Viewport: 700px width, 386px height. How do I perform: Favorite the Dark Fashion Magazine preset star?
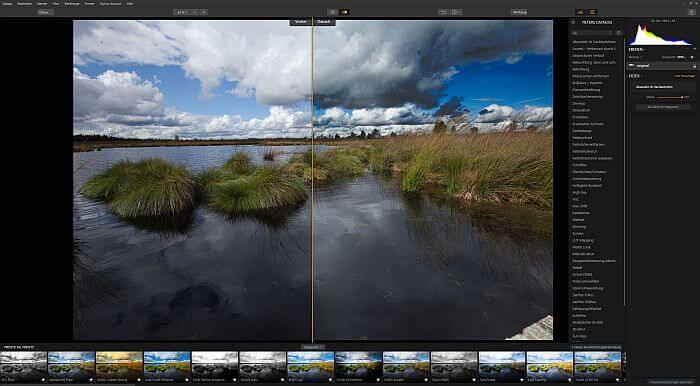tap(235, 380)
